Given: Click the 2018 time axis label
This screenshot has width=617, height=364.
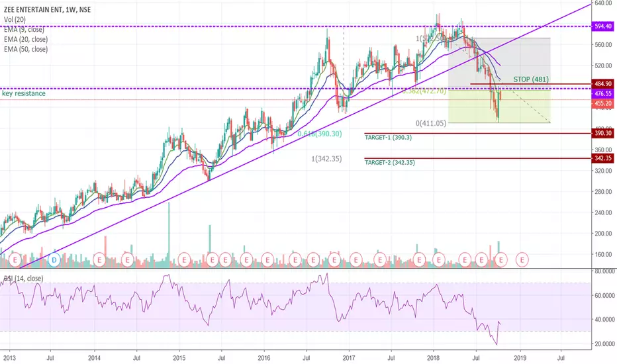Looking at the screenshot, I should [x=433, y=358].
